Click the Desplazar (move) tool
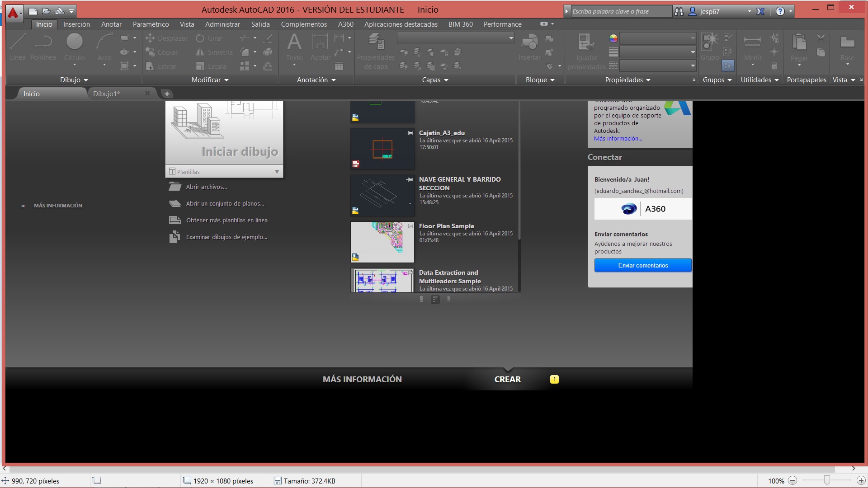This screenshot has width=868, height=488. point(166,38)
